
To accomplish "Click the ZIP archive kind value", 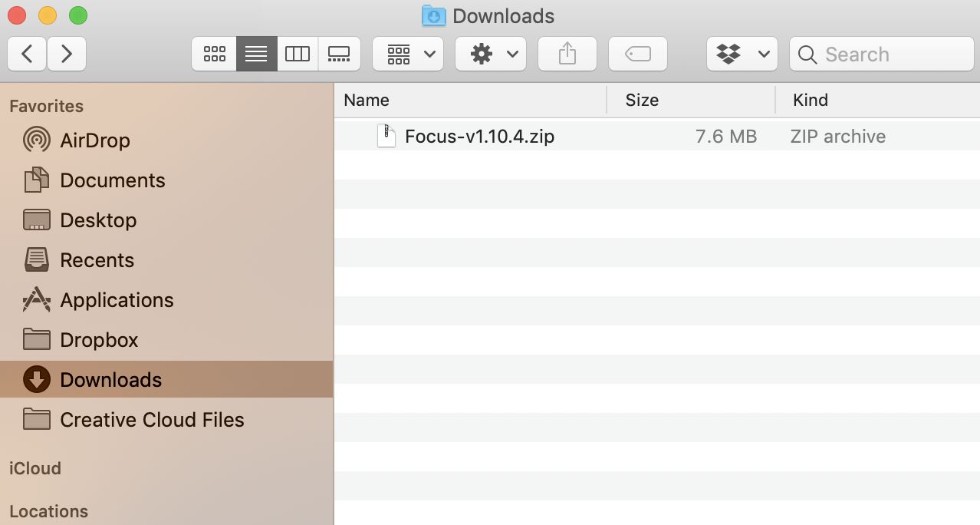I will point(838,137).
